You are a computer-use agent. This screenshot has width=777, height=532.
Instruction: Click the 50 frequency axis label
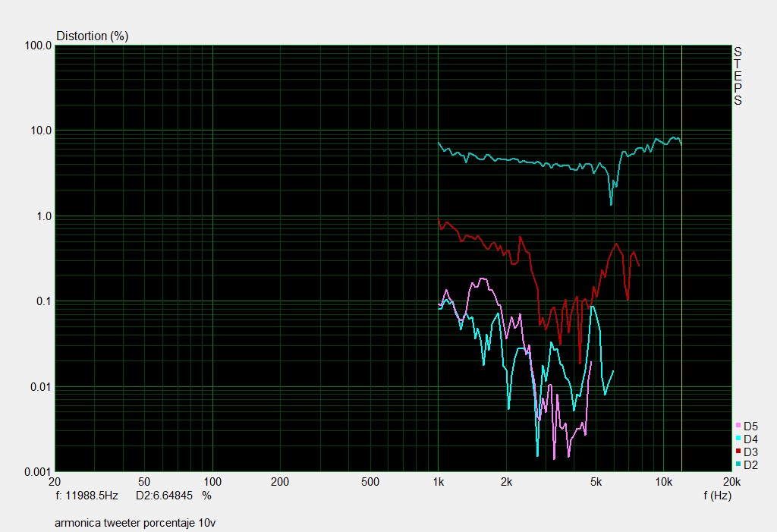click(143, 482)
